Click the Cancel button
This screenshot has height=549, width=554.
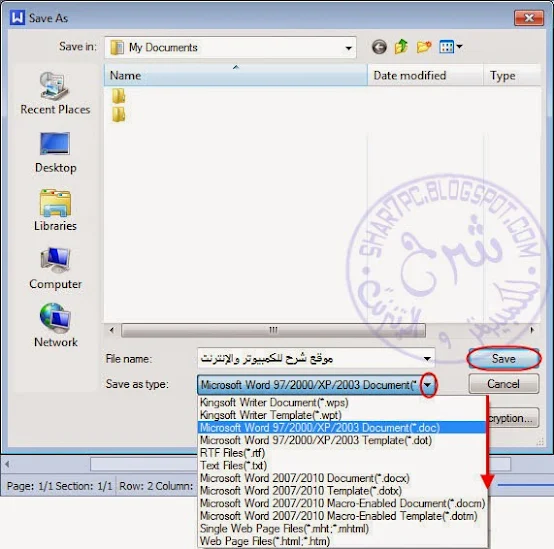[504, 384]
